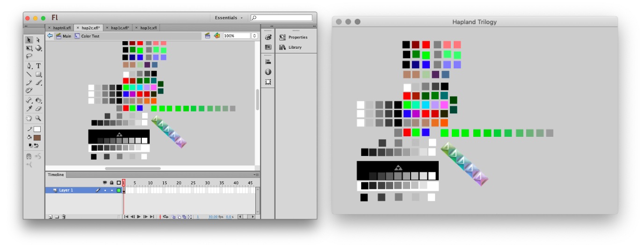Open the brown fill color swatch
The height and width of the screenshot is (245, 644).
click(x=37, y=138)
